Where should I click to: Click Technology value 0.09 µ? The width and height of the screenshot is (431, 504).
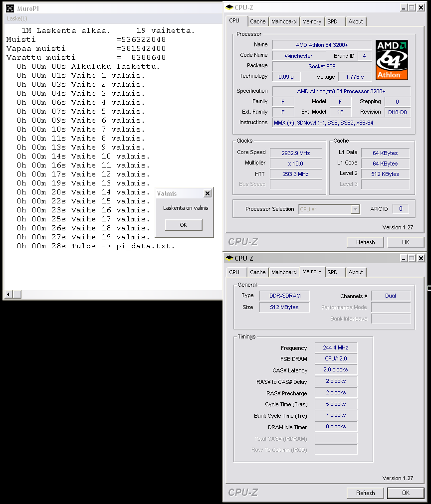pos(286,77)
